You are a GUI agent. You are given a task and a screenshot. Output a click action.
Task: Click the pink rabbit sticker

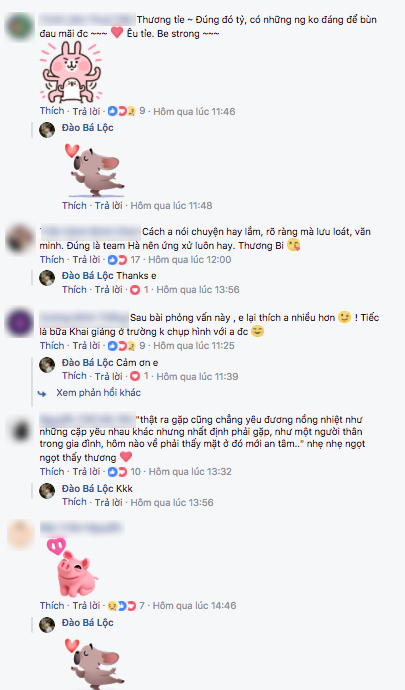click(71, 72)
